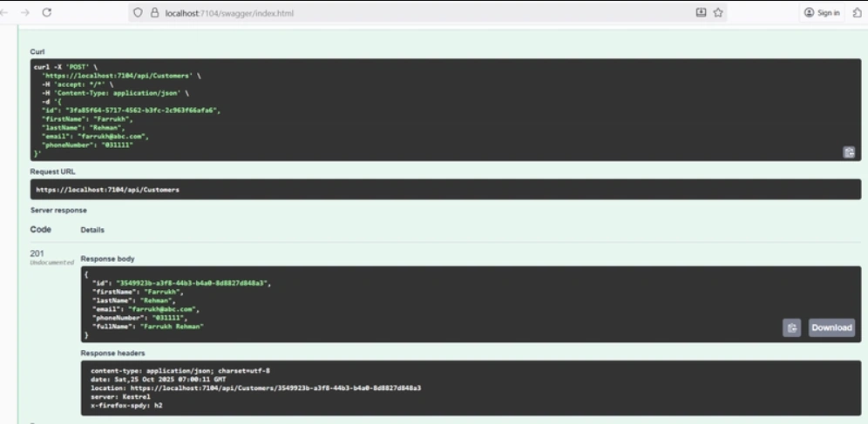The height and width of the screenshot is (424, 868).
Task: Select the "fullName": "Farrukh Rehman" line
Action: (148, 326)
